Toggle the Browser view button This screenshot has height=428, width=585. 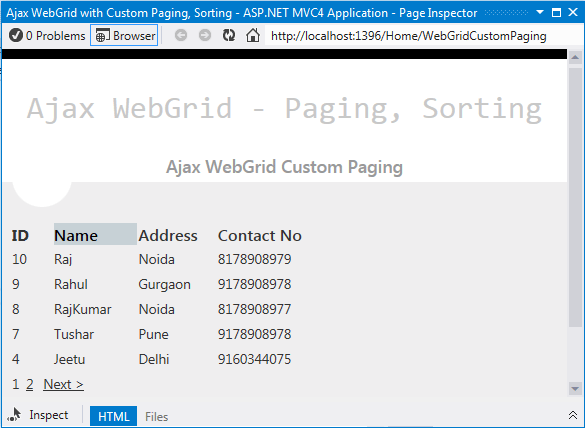(124, 35)
